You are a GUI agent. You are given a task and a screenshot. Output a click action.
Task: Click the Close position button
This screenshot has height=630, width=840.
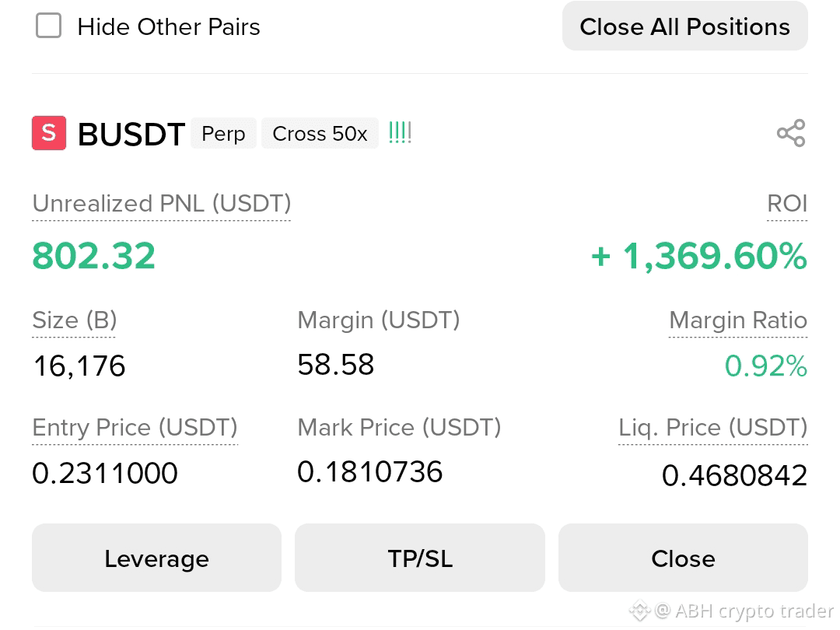683,558
